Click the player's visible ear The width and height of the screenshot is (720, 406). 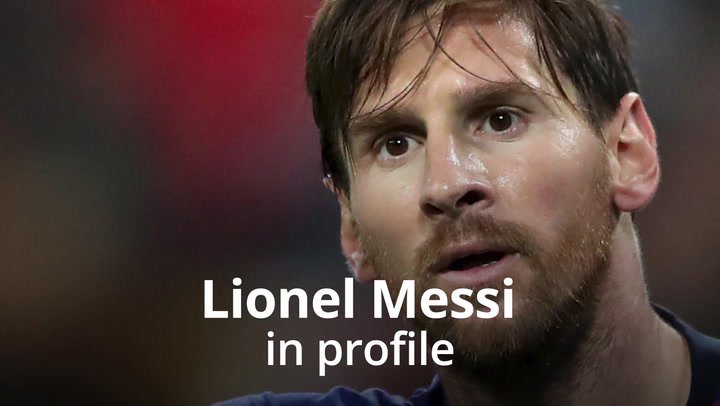[636, 152]
